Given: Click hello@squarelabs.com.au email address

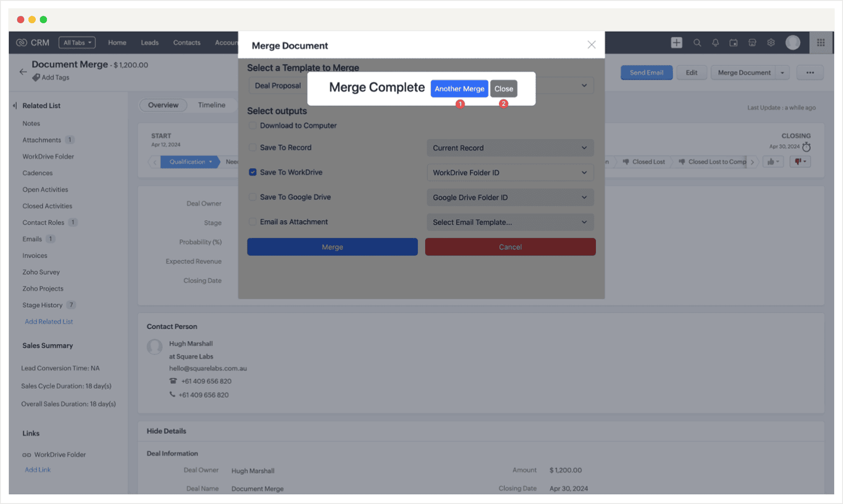Looking at the screenshot, I should click(208, 369).
